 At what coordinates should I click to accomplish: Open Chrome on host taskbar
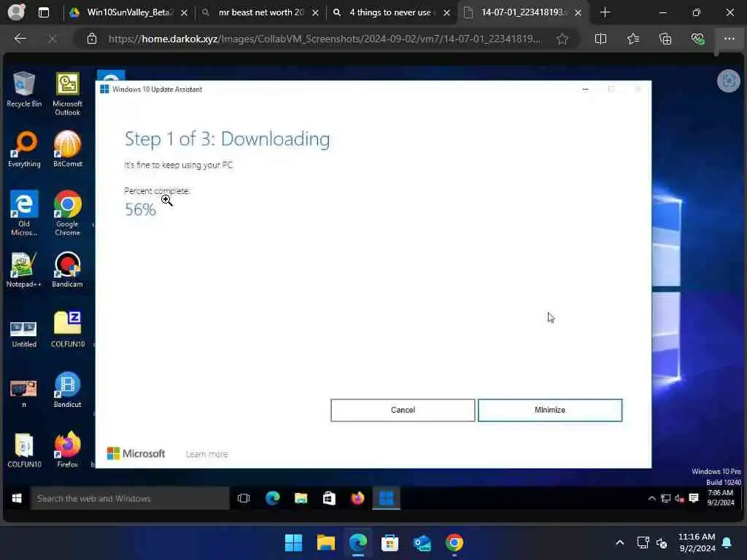tap(454, 542)
